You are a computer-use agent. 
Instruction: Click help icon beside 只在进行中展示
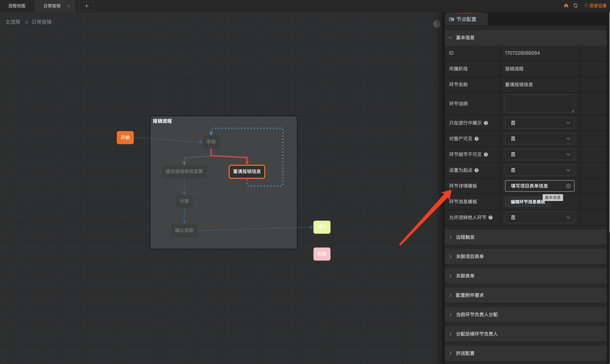tap(486, 123)
